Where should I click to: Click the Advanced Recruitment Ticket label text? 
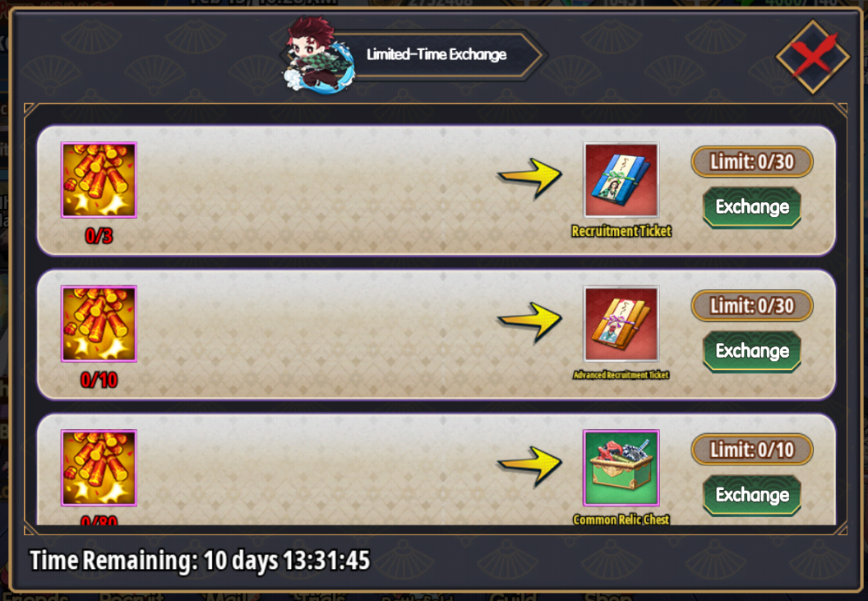tap(621, 375)
